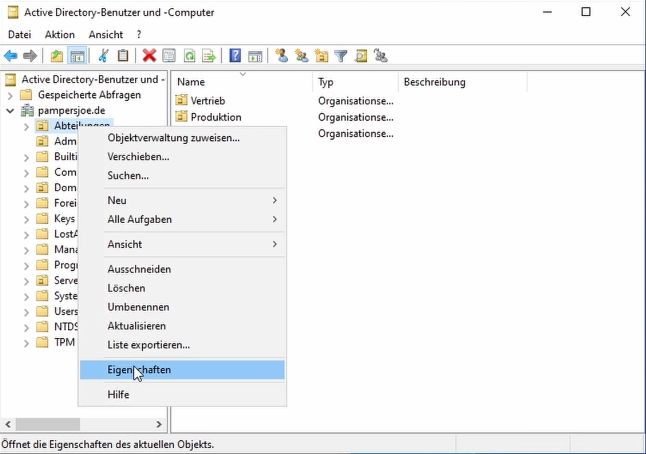Click the Filter funnel toolbar icon
Screen dimensions: 646x454
[341, 56]
